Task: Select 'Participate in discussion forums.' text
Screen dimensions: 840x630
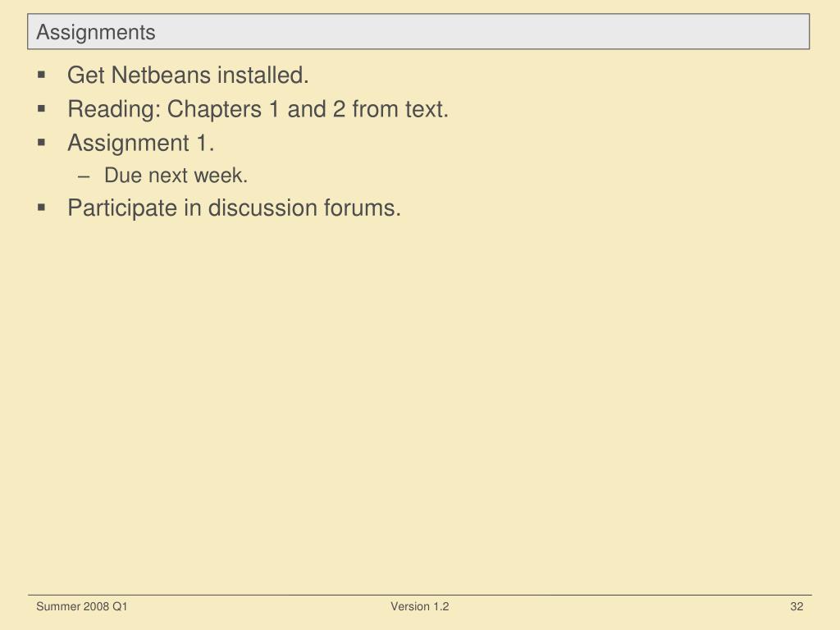Action: (234, 208)
